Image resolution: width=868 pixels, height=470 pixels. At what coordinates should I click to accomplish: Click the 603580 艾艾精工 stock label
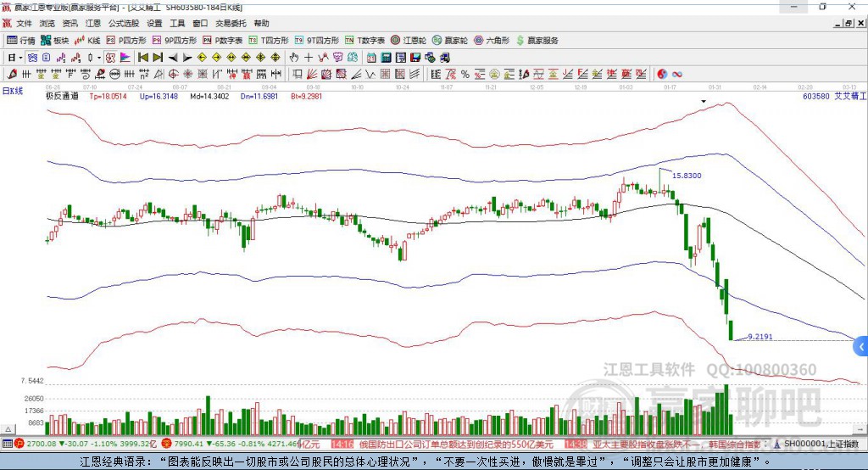coord(834,96)
